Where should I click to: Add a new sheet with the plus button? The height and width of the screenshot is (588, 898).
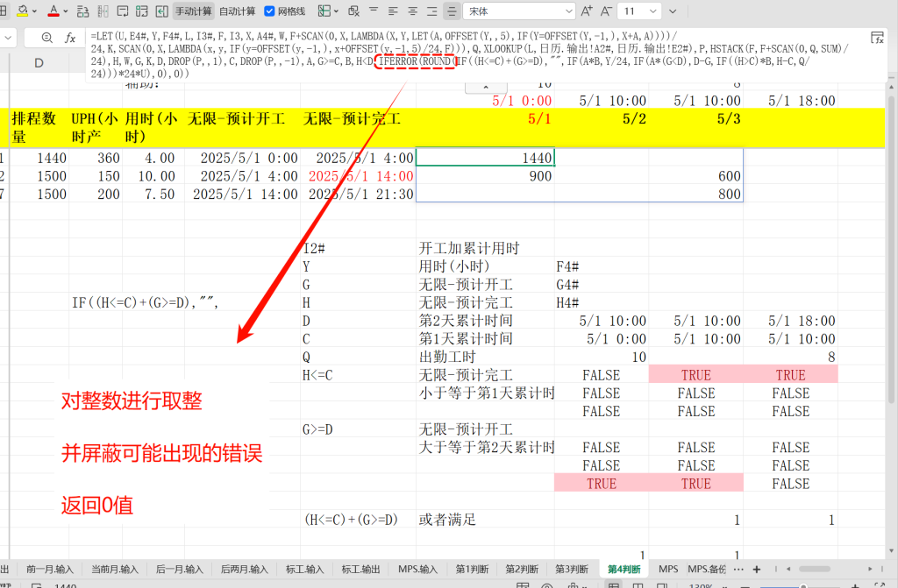coord(757,569)
